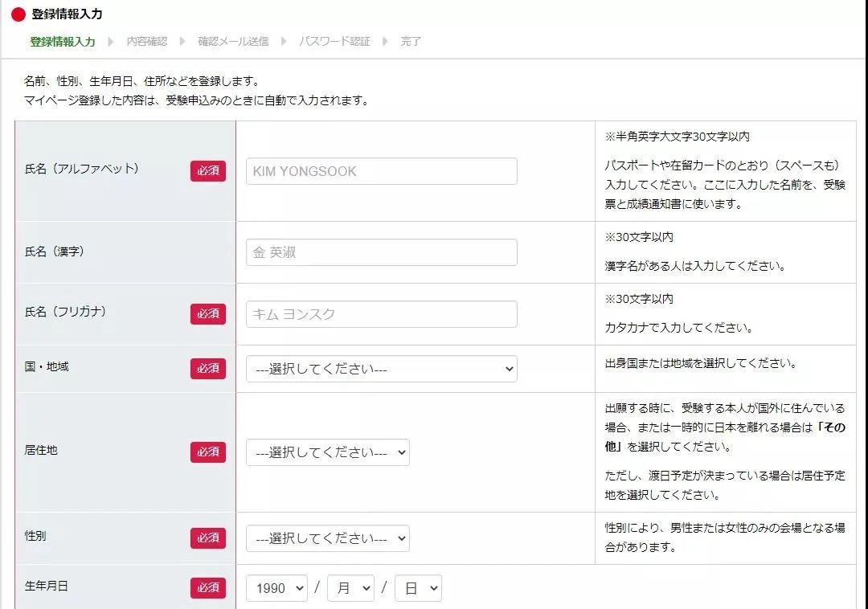Click the 必須 badge for 氏名（アルファベット）

point(208,171)
